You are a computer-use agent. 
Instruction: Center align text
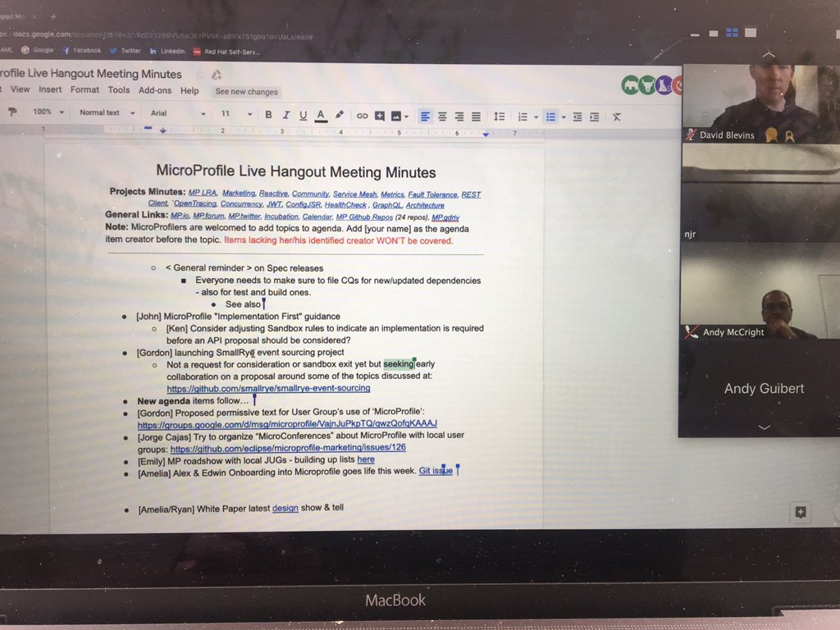(x=442, y=116)
